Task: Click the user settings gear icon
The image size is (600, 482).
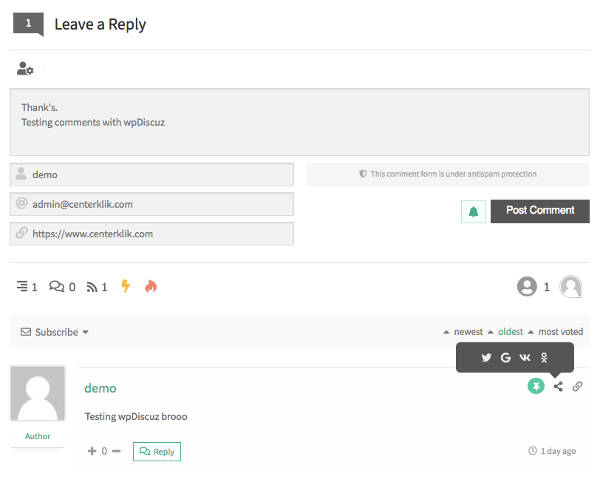Action: 25,68
